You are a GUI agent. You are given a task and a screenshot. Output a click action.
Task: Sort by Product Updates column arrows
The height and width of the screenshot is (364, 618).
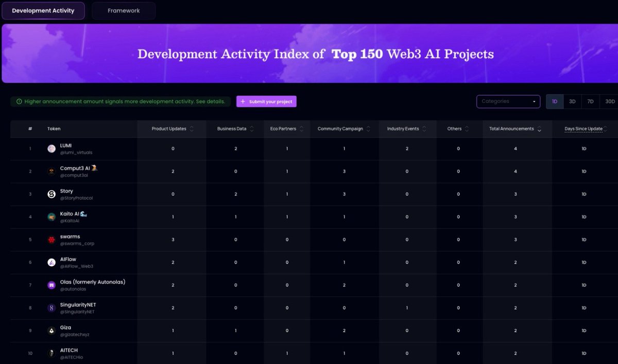click(192, 129)
